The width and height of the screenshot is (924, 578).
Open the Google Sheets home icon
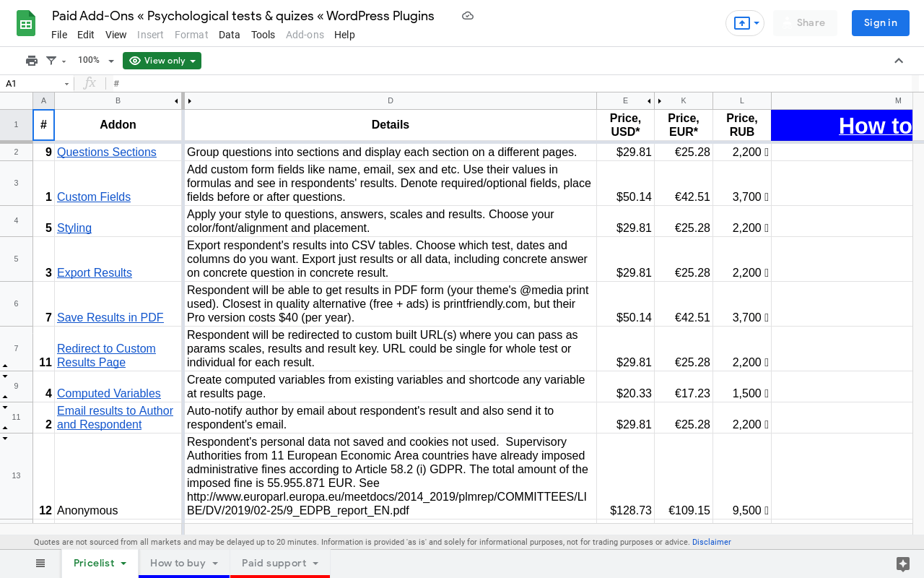tap(26, 23)
